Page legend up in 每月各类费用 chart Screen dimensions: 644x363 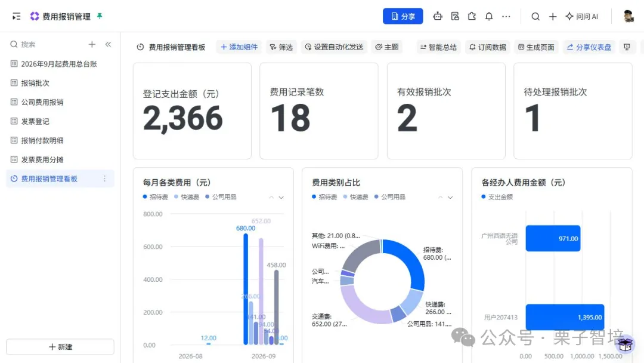tap(271, 198)
